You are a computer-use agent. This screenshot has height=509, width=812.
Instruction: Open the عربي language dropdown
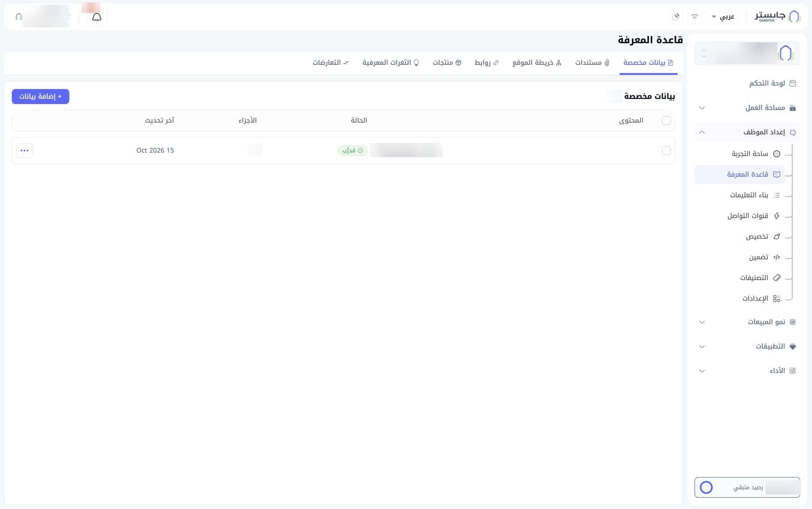click(723, 17)
